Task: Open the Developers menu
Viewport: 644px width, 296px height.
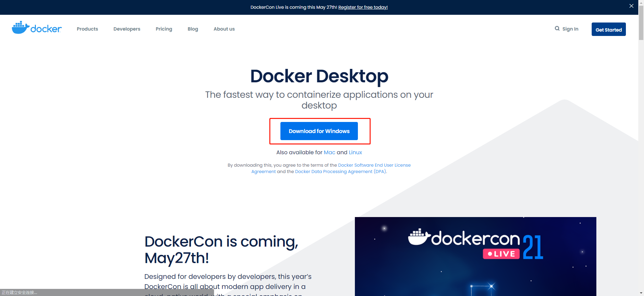Action: coord(127,29)
